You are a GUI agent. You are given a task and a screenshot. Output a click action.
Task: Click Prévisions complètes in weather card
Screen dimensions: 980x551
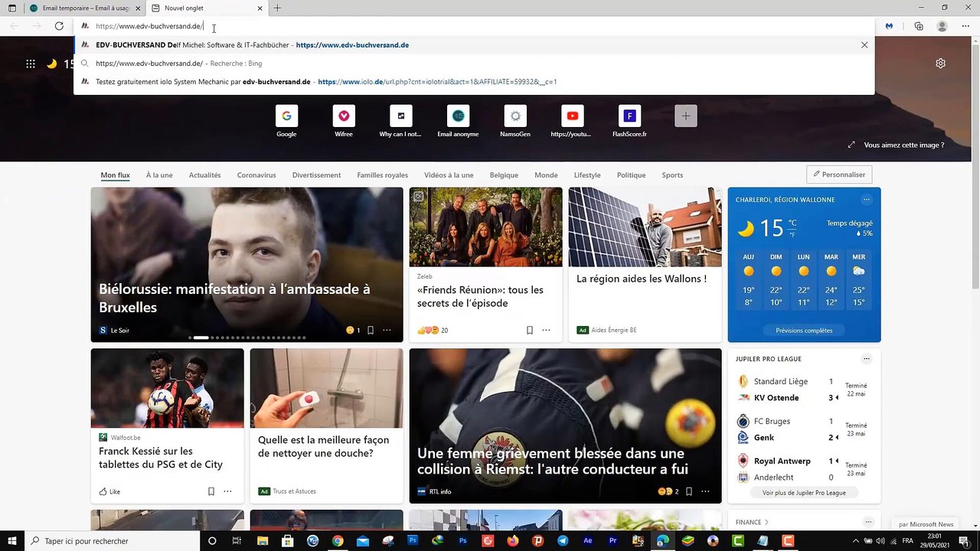point(804,331)
